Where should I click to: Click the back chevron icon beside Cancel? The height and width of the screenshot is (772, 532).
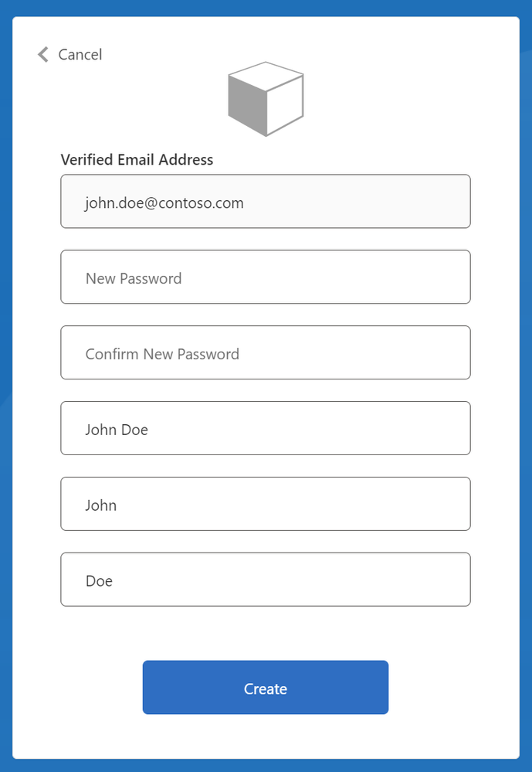point(42,55)
